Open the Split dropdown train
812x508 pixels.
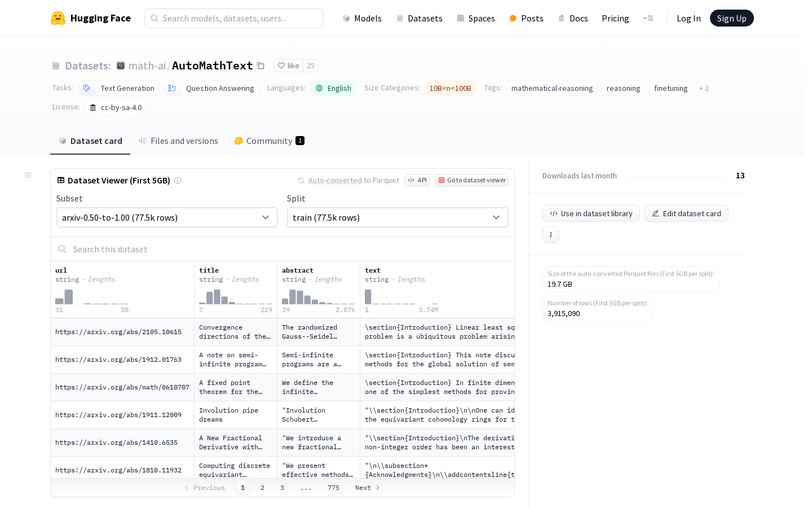(x=398, y=217)
